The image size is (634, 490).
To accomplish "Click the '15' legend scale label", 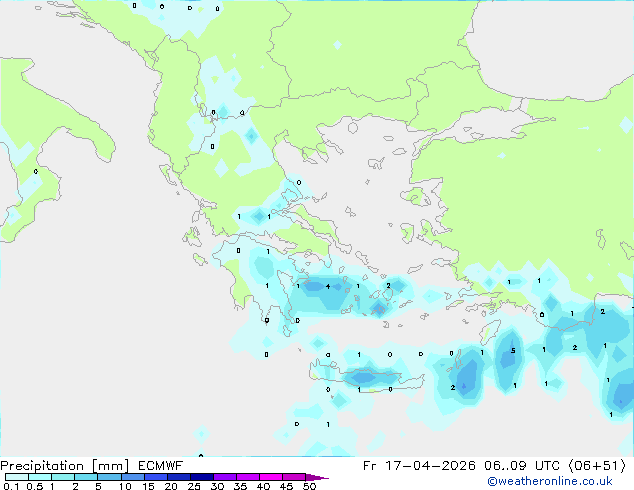I will [x=148, y=486].
